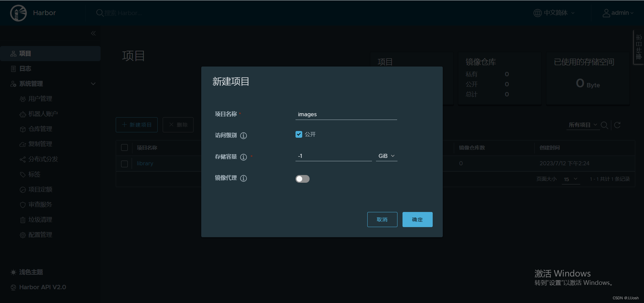Click the 新建项目 button behind dialog
Viewport: 644px width, 303px height.
(137, 125)
